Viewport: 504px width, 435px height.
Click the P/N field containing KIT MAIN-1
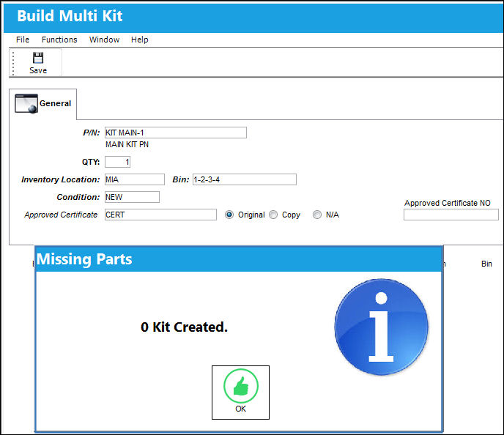pos(176,133)
